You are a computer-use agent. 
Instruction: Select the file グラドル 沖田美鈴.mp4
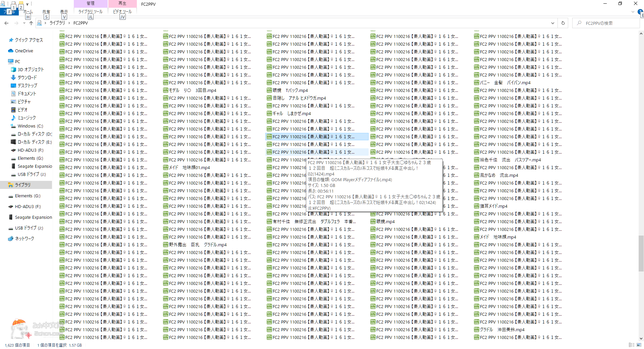tap(499, 330)
